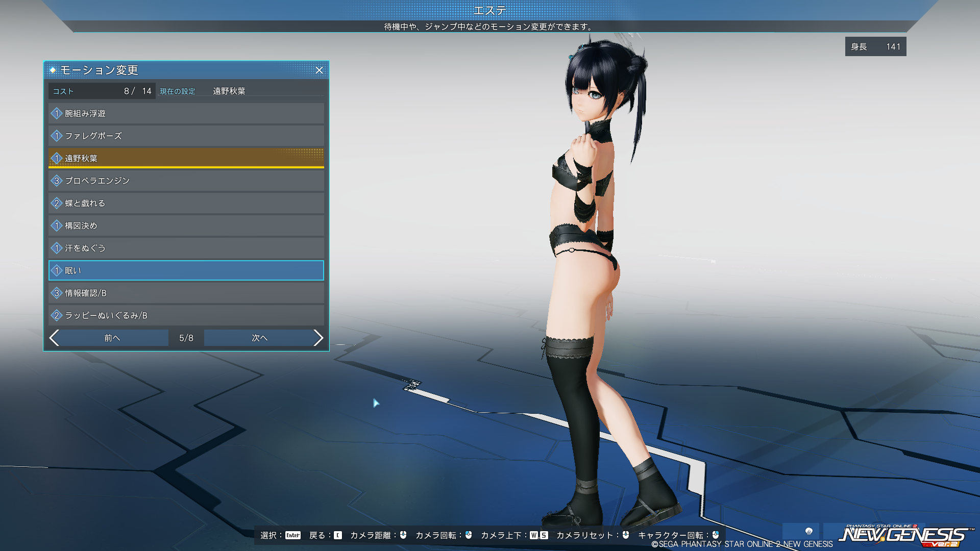The image size is (980, 551).
Task: Click cost 2 diamond icon beside 蝶と戯れる
Action: click(57, 203)
